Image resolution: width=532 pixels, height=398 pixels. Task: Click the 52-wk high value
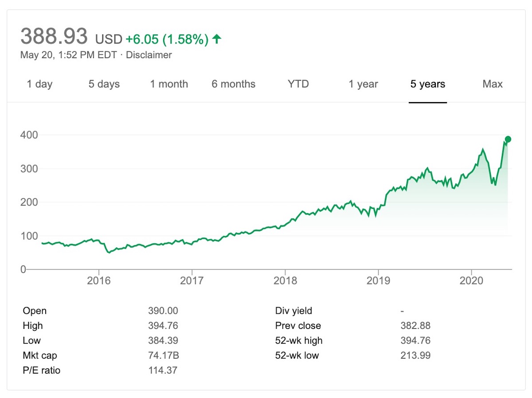coord(415,340)
